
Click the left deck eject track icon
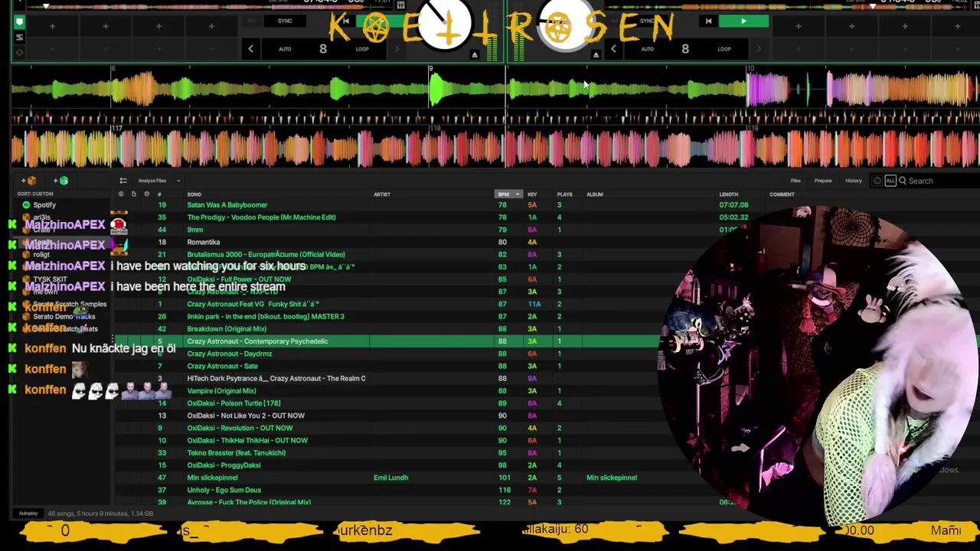[x=474, y=54]
